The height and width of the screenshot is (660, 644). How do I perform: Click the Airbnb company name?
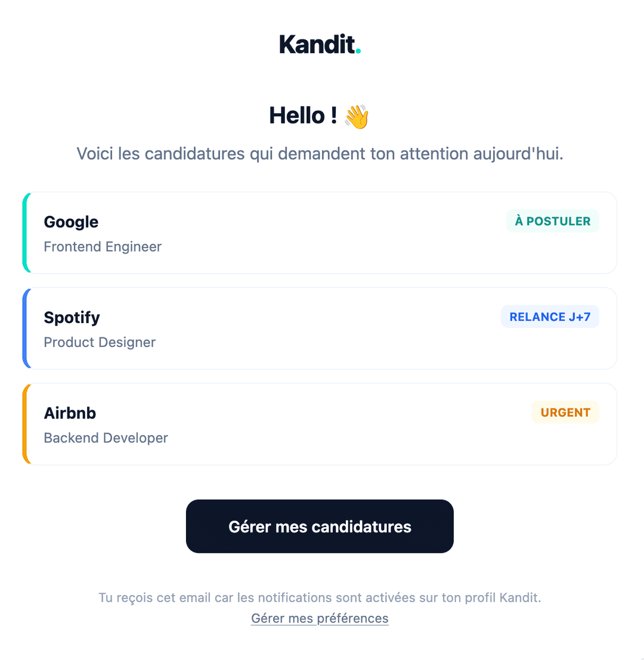[x=69, y=413]
